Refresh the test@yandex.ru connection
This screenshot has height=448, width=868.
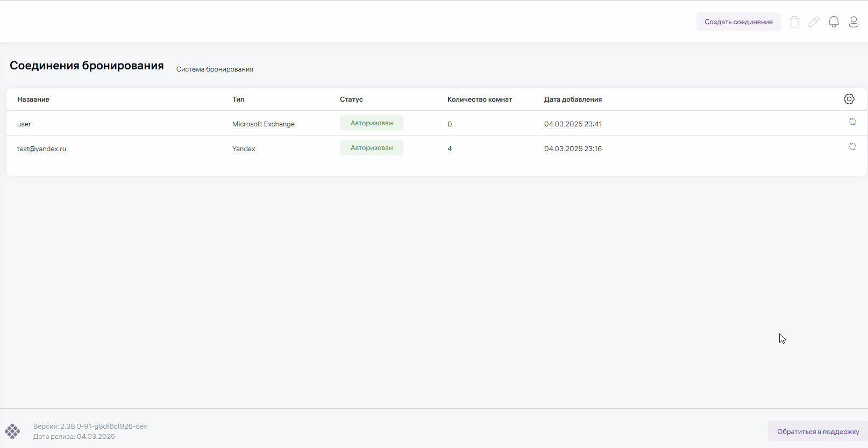tap(852, 147)
